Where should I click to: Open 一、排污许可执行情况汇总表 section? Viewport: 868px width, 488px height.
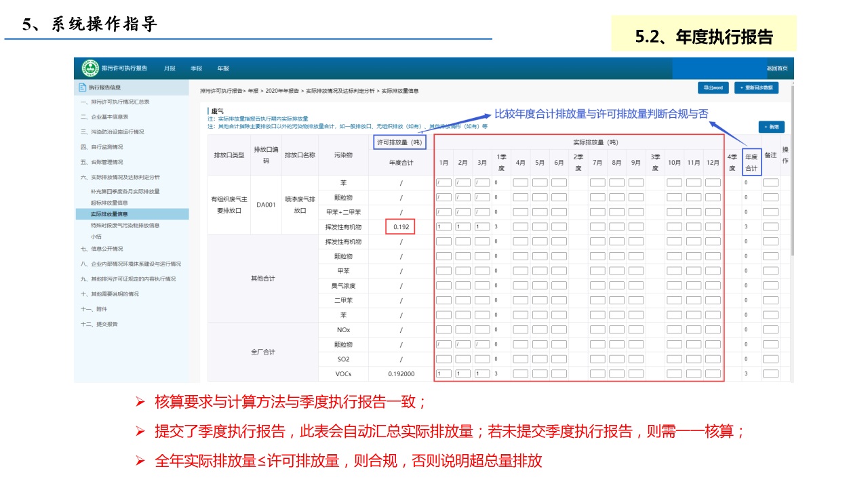pyautogui.click(x=115, y=102)
